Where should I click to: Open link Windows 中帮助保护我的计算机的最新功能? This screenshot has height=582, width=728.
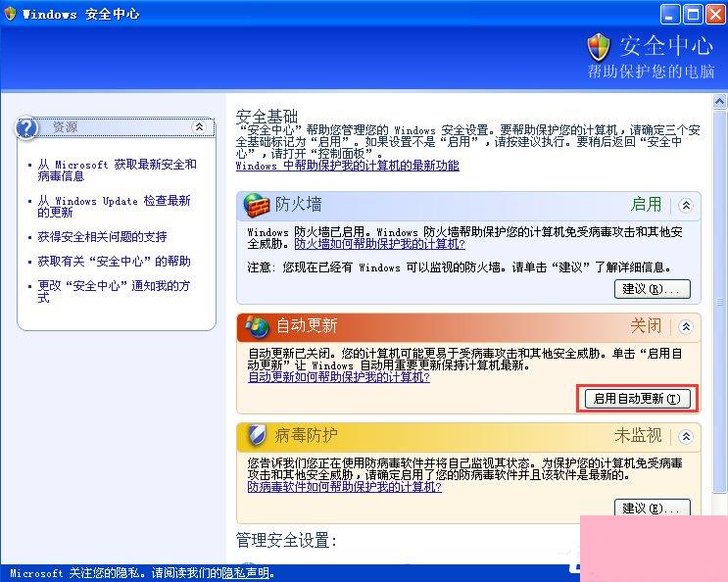[x=347, y=166]
